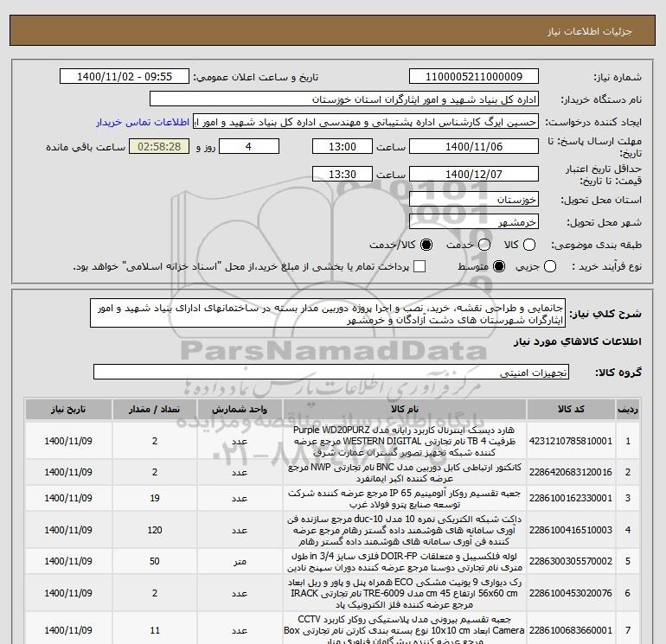Click the request creator field حسین ایرگ
This screenshot has width=666, height=644.
coord(366,122)
